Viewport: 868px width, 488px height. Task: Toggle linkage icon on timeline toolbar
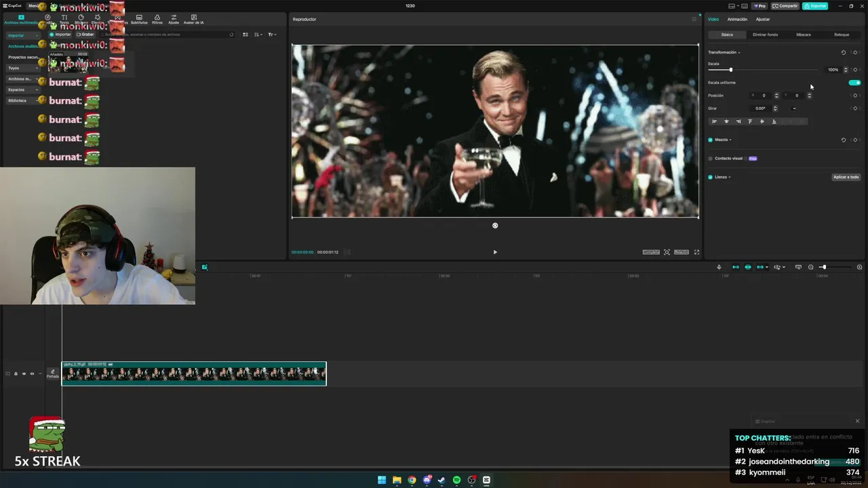tap(760, 267)
